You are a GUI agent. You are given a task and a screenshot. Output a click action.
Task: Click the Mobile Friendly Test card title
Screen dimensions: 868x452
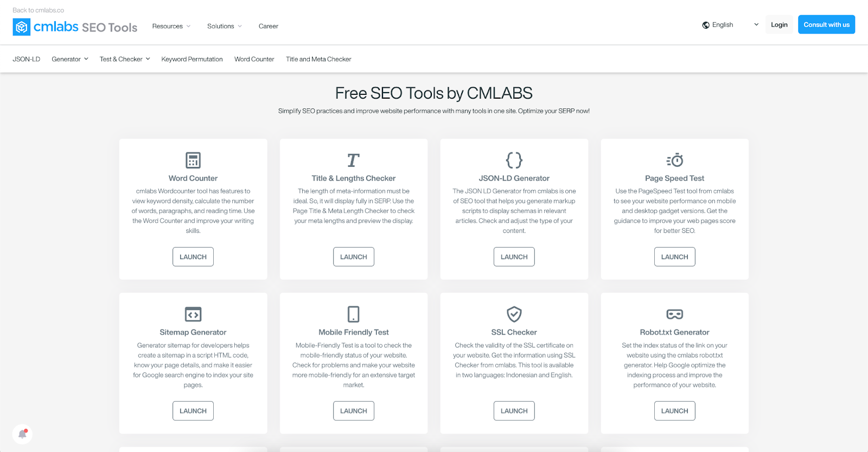354,332
